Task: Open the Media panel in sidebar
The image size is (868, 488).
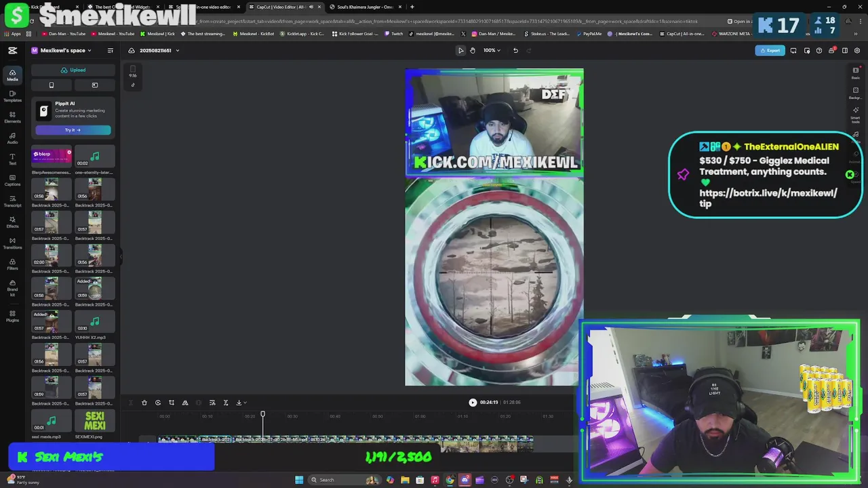Action: tap(12, 75)
